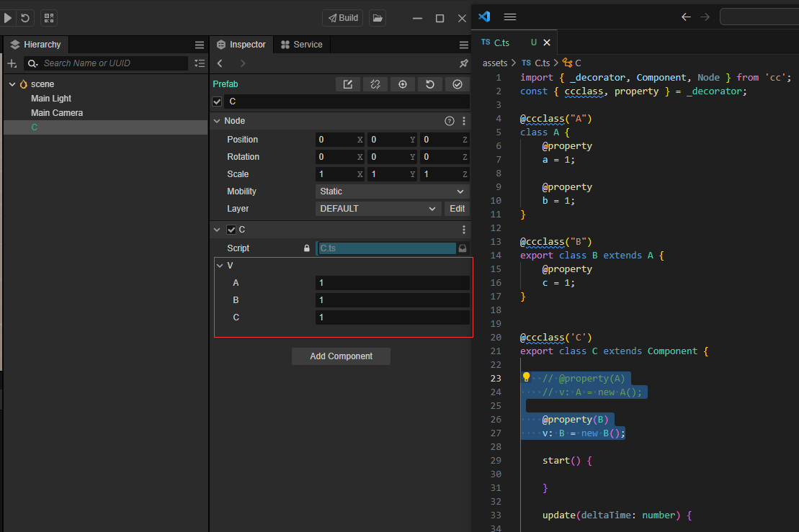Screen dimensions: 799x532
Task: Click the Unlink Prefab icon
Action: pyautogui.click(x=375, y=84)
